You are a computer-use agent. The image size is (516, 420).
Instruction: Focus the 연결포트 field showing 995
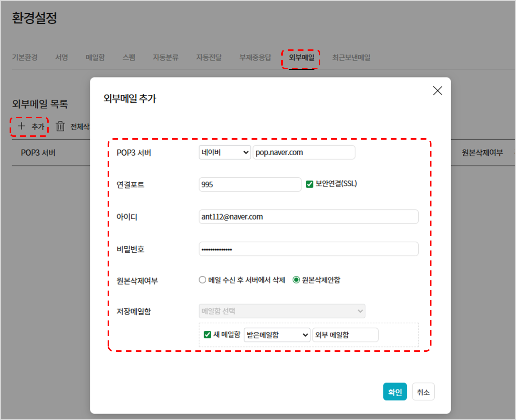250,184
